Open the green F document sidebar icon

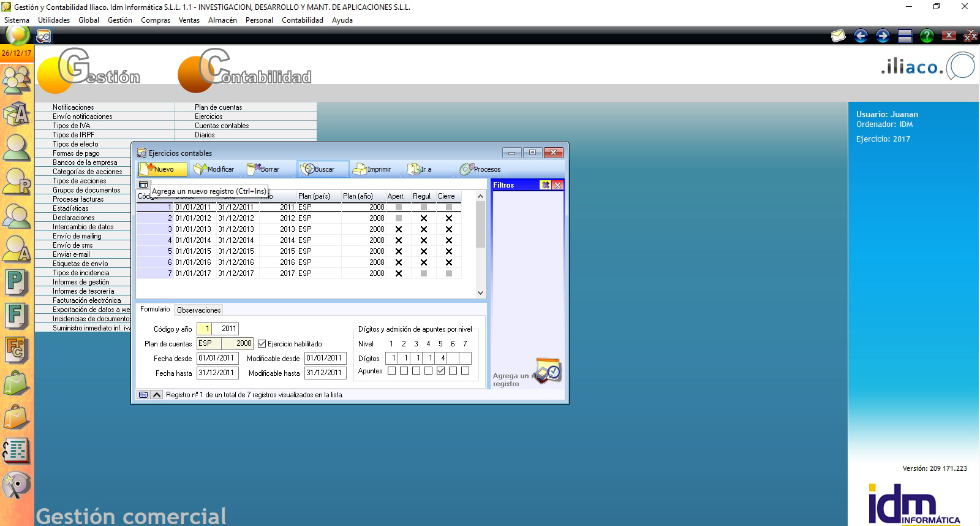[x=17, y=316]
